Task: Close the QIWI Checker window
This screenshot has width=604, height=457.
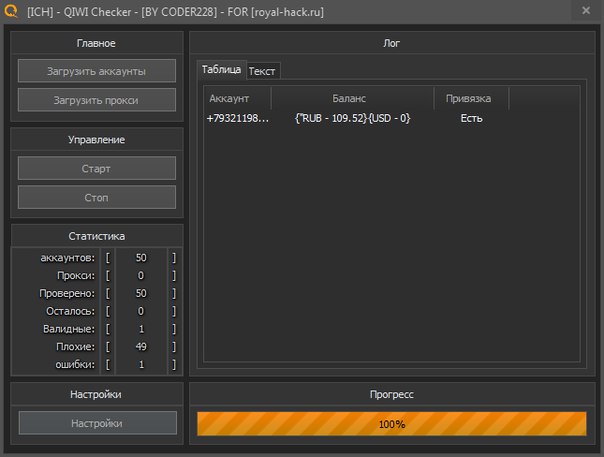Action: click(586, 10)
